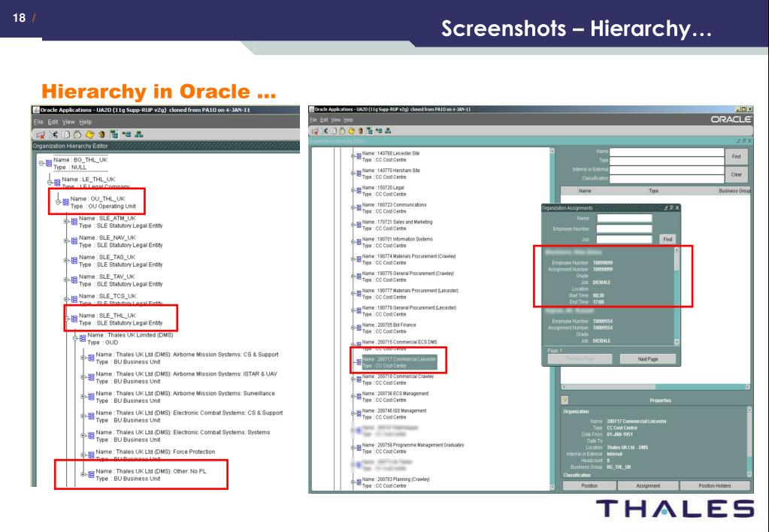Image resolution: width=769 pixels, height=532 pixels.
Task: Open File menu in ORACLE-logo window
Action: (x=313, y=119)
